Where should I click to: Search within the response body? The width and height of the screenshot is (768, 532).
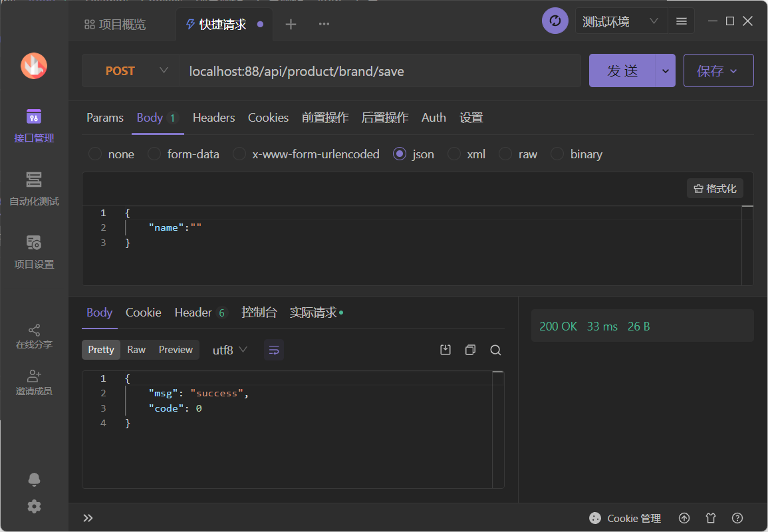tap(495, 350)
